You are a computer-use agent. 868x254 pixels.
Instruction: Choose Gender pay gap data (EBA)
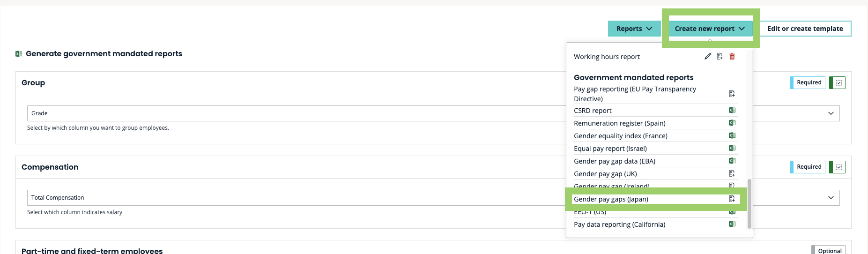614,161
